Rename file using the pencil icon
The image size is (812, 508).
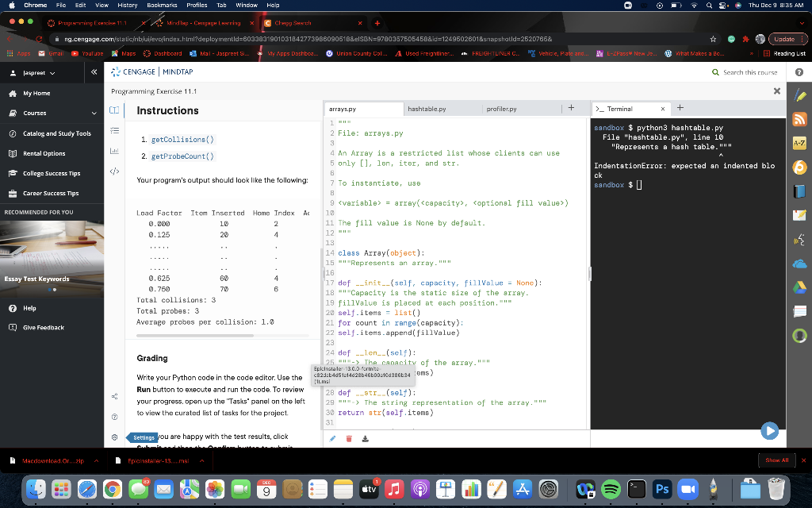(x=333, y=438)
